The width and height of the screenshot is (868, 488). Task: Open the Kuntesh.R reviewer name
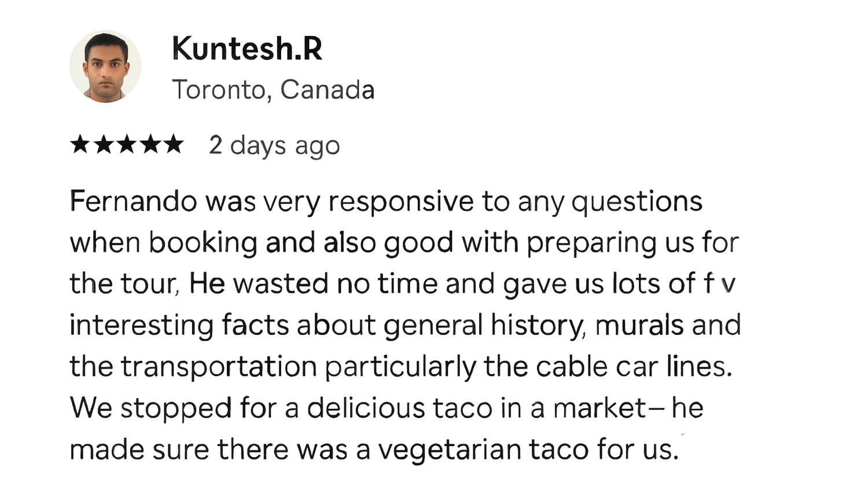(x=247, y=49)
